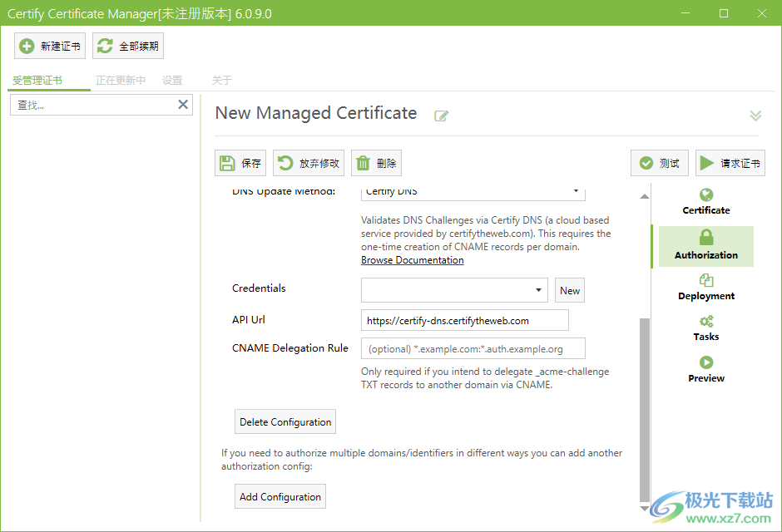
Task: Click 放弃修改 discard changes button
Action: (309, 163)
